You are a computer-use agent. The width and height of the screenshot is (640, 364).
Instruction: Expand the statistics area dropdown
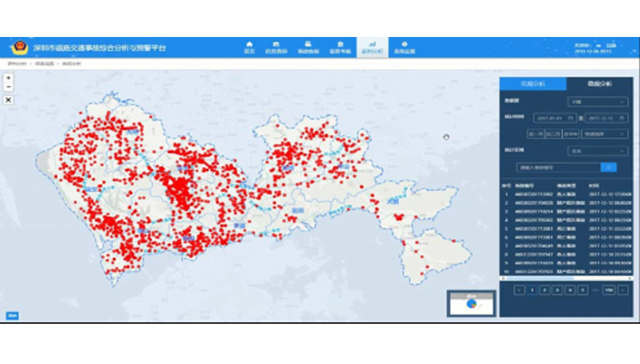598,151
